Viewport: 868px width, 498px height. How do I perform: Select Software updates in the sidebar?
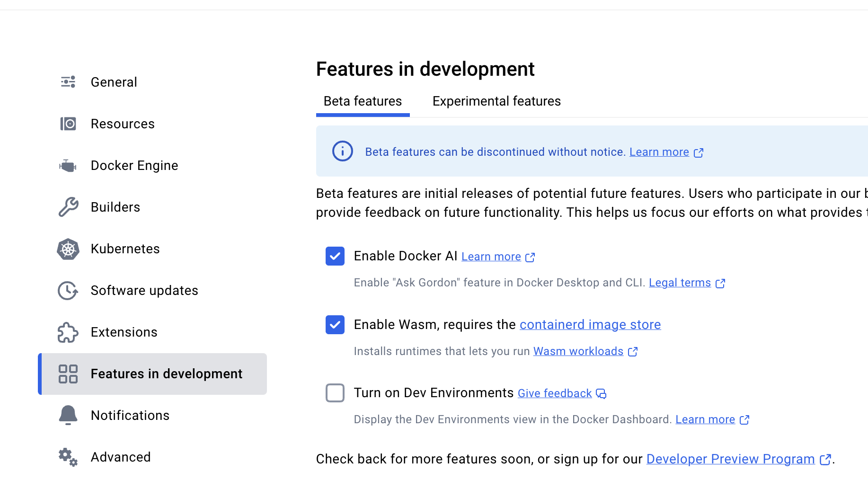click(x=152, y=291)
